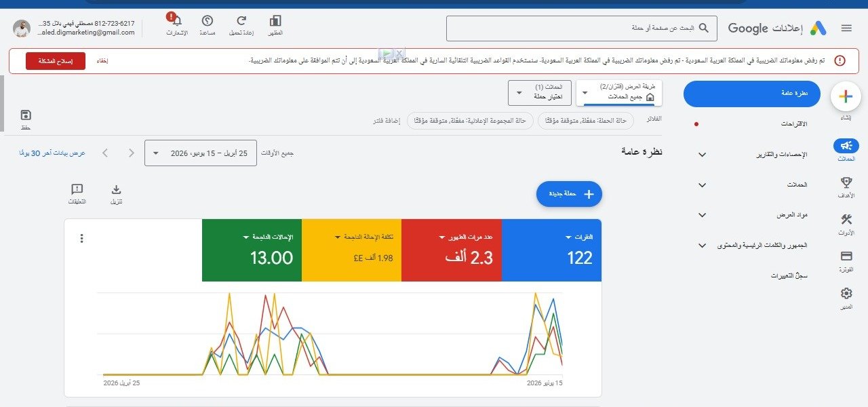Close the ad choices X icon
868x407 pixels.
pyautogui.click(x=399, y=54)
